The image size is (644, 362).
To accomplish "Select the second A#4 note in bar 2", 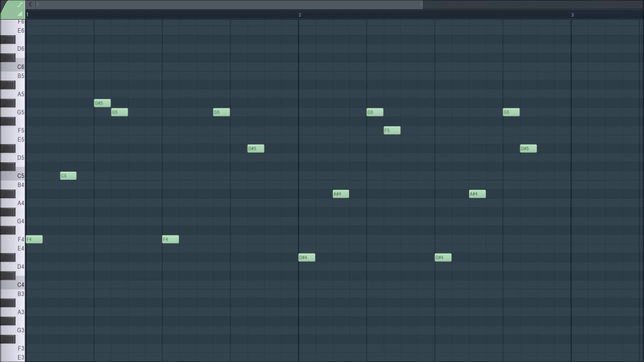I will (x=477, y=194).
